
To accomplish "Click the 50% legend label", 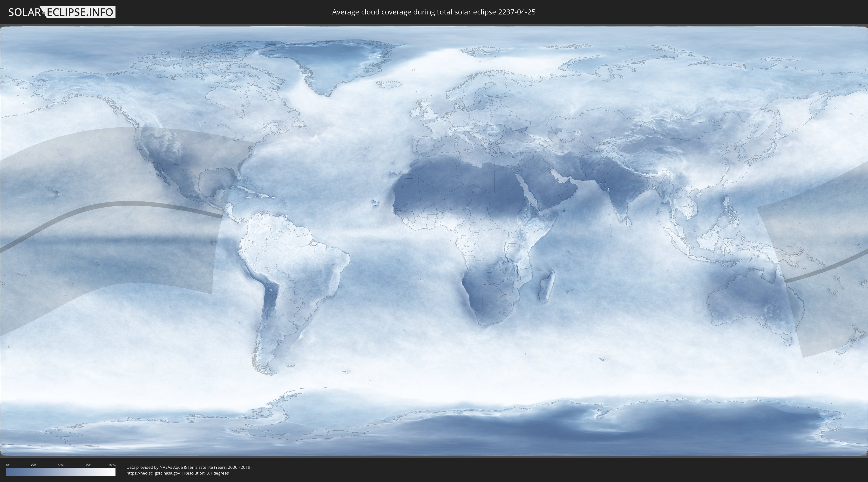I will 61,465.
